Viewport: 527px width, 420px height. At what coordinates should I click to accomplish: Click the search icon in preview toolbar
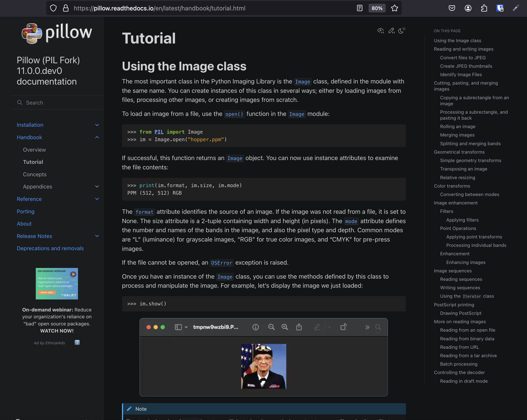[x=378, y=327]
